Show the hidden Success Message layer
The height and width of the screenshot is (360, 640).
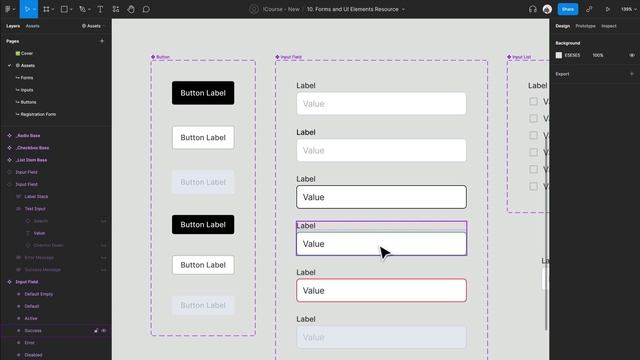point(104,270)
